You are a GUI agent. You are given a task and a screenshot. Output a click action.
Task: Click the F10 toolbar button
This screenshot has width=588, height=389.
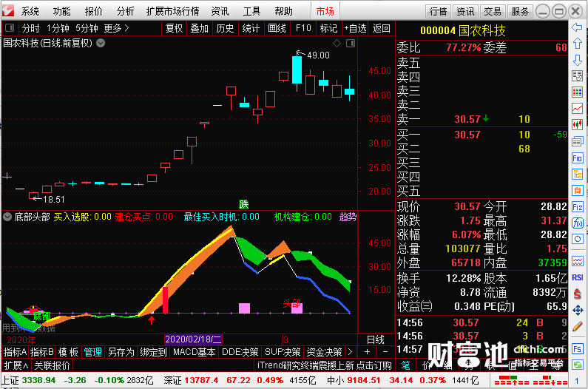point(303,28)
